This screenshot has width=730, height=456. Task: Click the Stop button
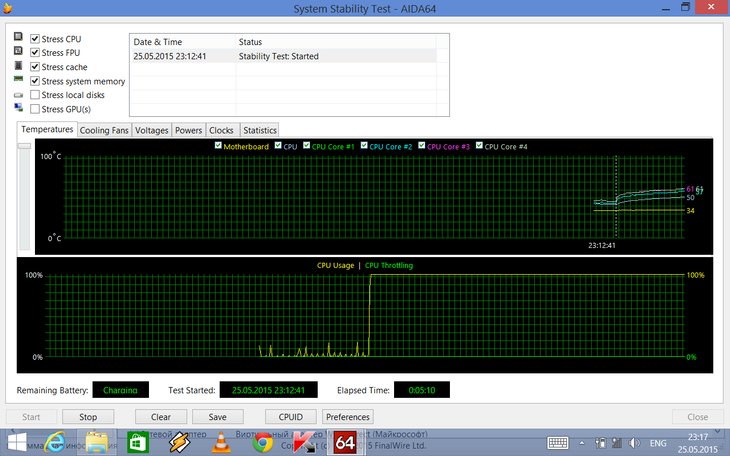coord(88,417)
